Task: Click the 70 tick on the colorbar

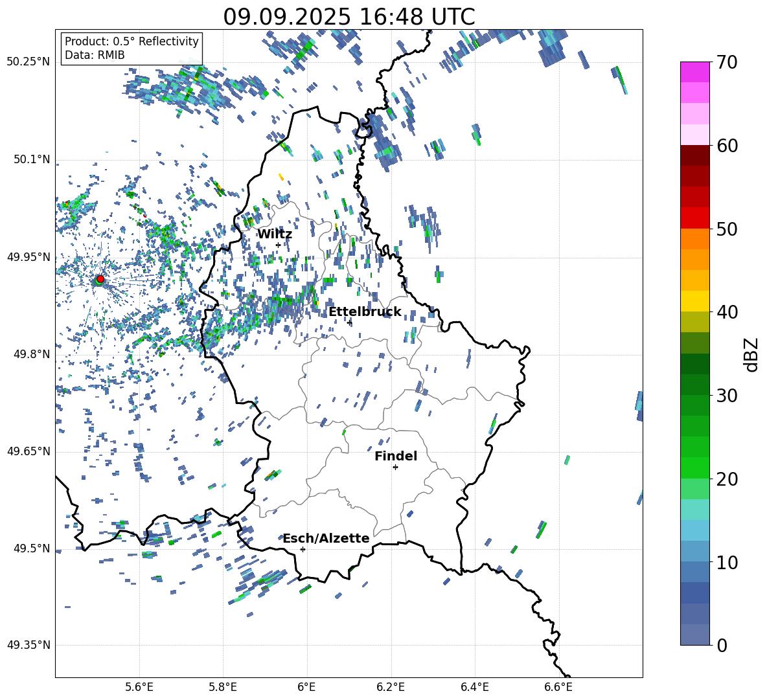Action: click(727, 62)
